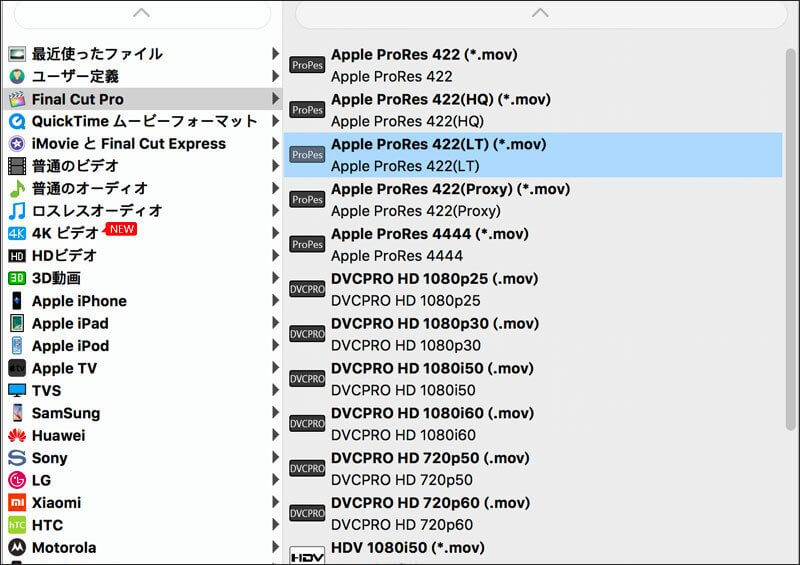The image size is (800, 565).
Task: Expand the 最近使ったファイル submenu arrow
Action: tap(276, 54)
